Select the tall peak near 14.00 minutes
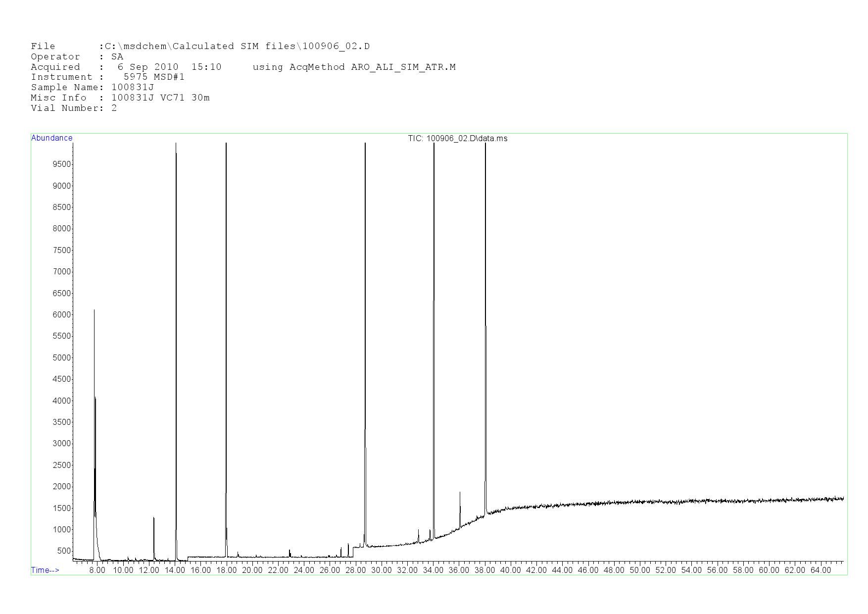 tap(176, 145)
